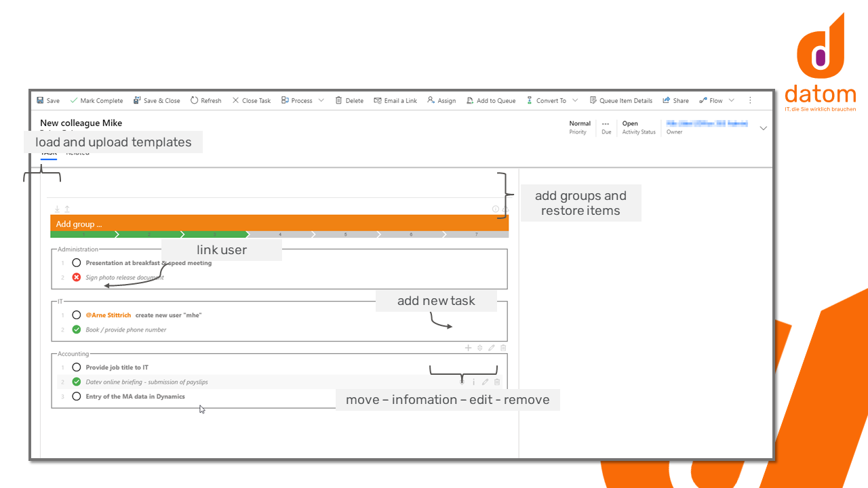
Task: Select step 1 in the progress bar
Action: [x=83, y=235]
